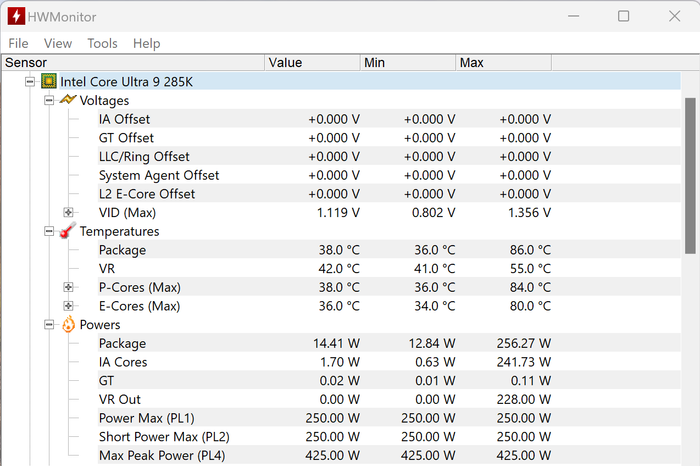Image resolution: width=700 pixels, height=466 pixels.
Task: Open the Tools menu
Action: pos(102,43)
